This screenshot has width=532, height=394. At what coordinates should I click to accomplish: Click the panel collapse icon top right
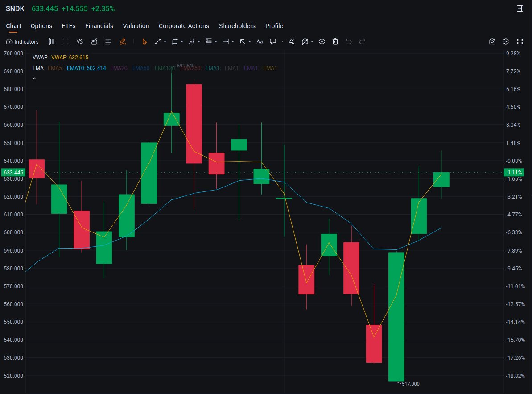click(520, 8)
